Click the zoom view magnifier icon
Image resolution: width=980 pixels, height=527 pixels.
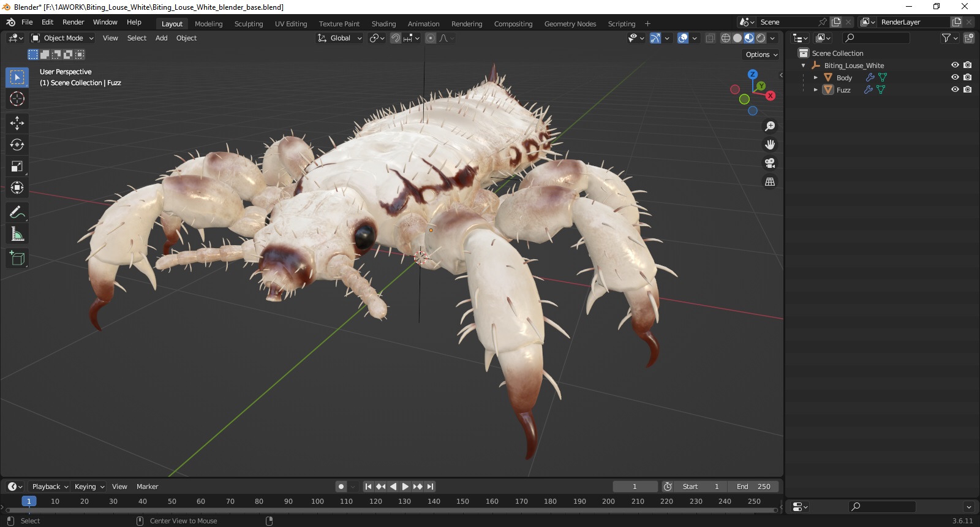770,126
